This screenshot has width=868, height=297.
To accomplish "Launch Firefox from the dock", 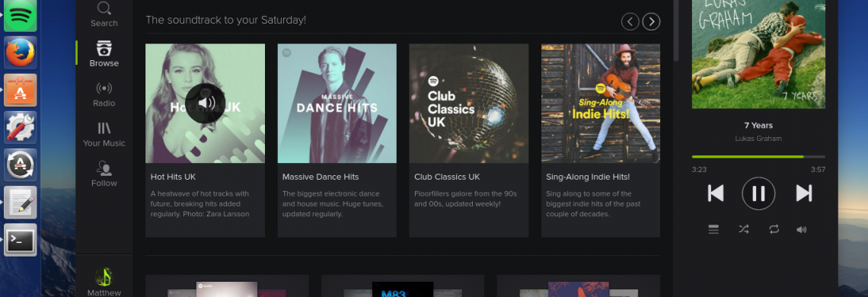I will pos(21,53).
